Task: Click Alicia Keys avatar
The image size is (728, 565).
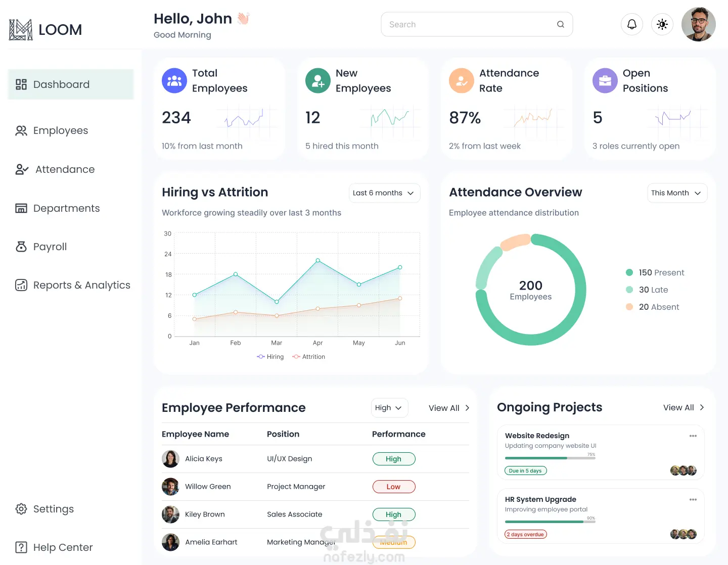Action: (170, 459)
